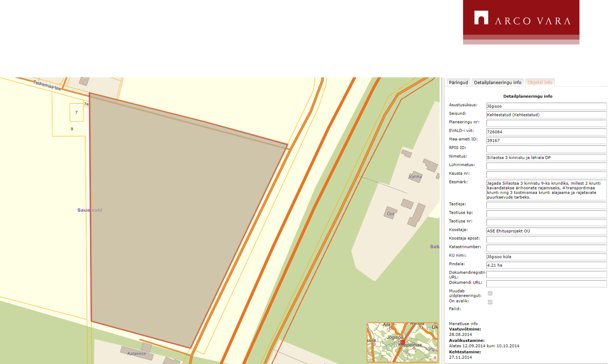
Task: Click parcel label 9 on the map
Action: (x=72, y=129)
